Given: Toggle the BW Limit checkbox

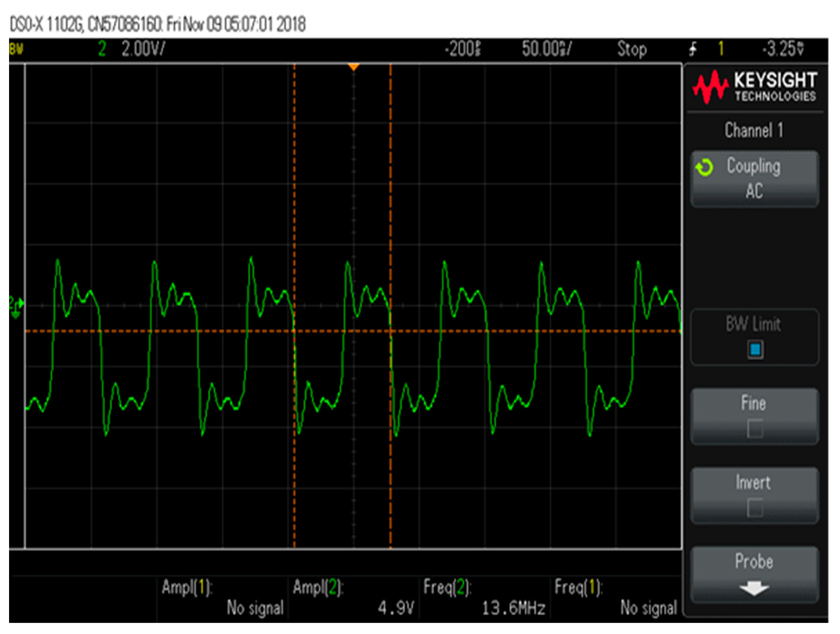Looking at the screenshot, I should pyautogui.click(x=755, y=349).
